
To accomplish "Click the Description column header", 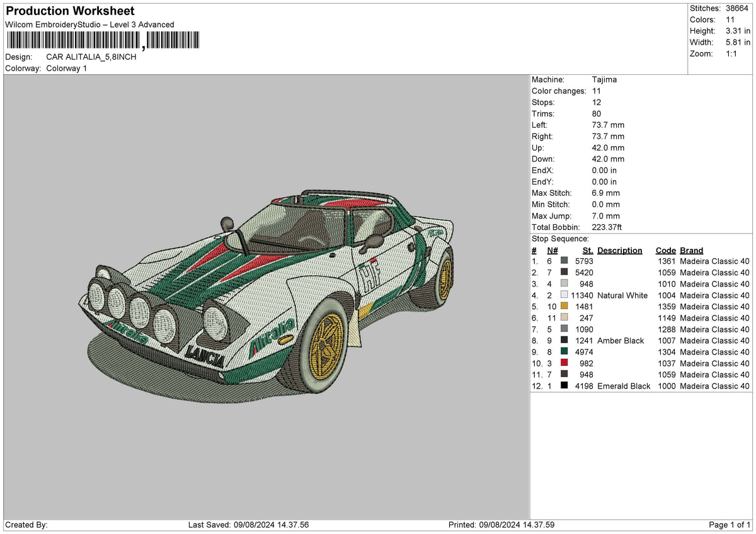I will pyautogui.click(x=620, y=250).
